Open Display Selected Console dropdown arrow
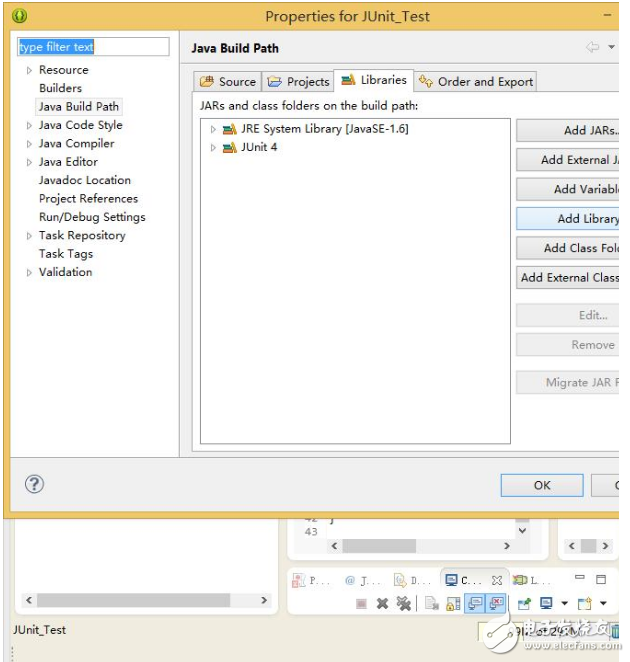This screenshot has width=630, height=662. pyautogui.click(x=564, y=603)
